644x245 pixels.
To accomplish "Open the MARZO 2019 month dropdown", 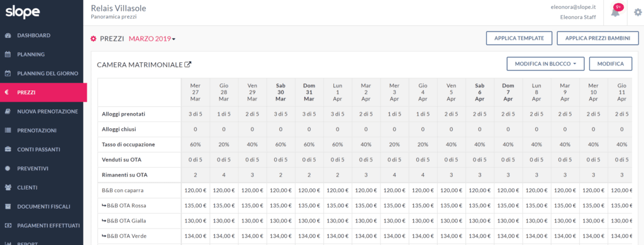I will (x=152, y=38).
